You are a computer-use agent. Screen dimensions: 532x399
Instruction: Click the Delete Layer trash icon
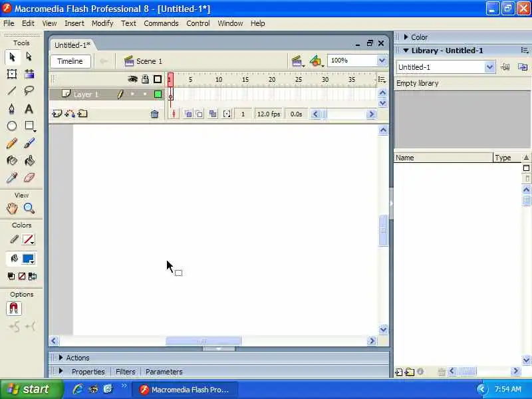pyautogui.click(x=154, y=114)
